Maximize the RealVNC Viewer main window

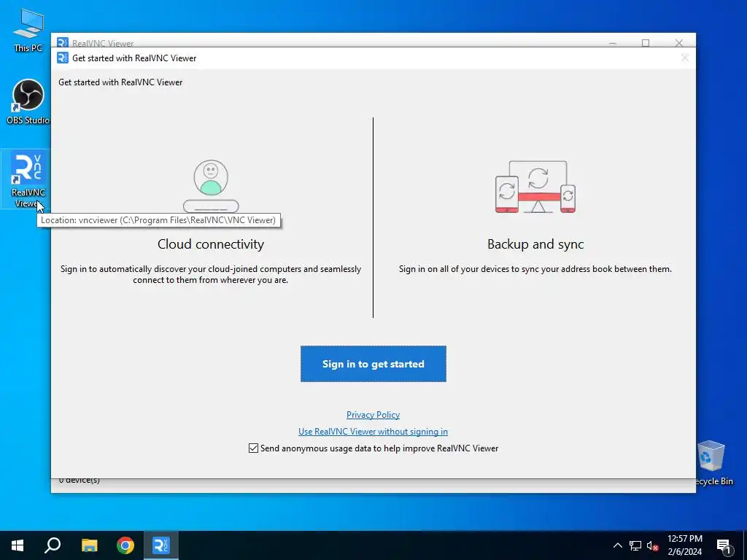tap(646, 43)
